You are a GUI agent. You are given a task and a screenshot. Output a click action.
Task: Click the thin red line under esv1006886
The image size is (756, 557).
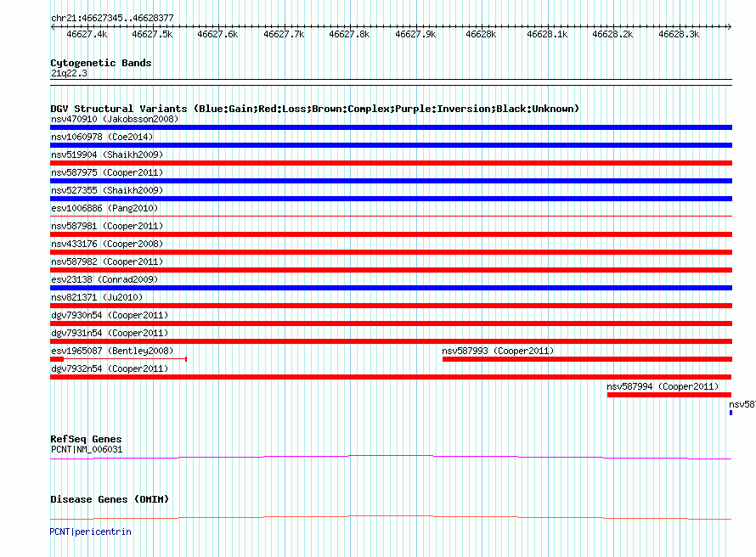point(391,217)
